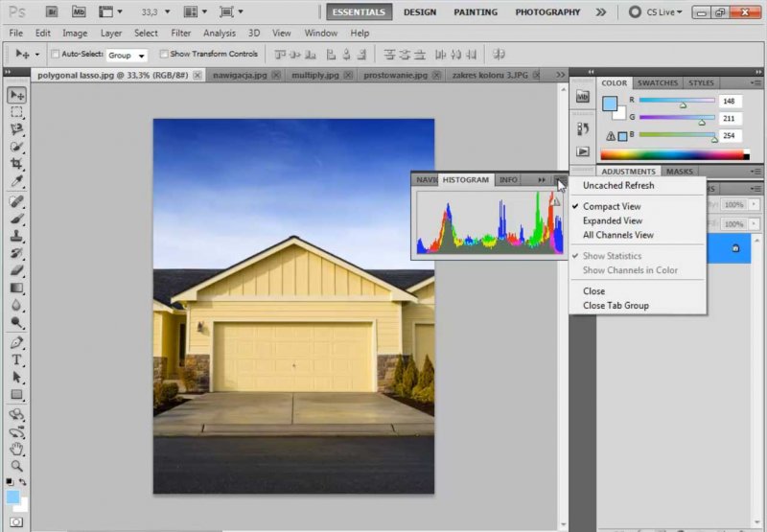767x532 pixels.
Task: Open the zoom level 33,3 dropdown
Action: pos(152,12)
